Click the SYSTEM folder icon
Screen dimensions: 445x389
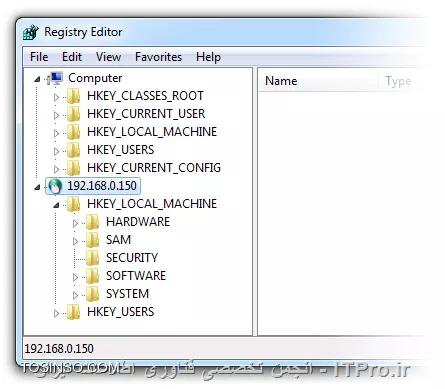(92, 294)
